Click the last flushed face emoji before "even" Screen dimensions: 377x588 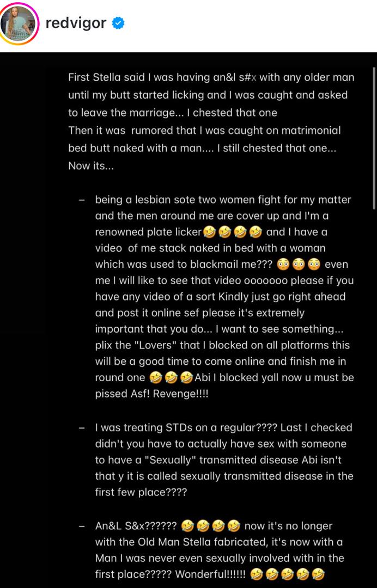(314, 265)
